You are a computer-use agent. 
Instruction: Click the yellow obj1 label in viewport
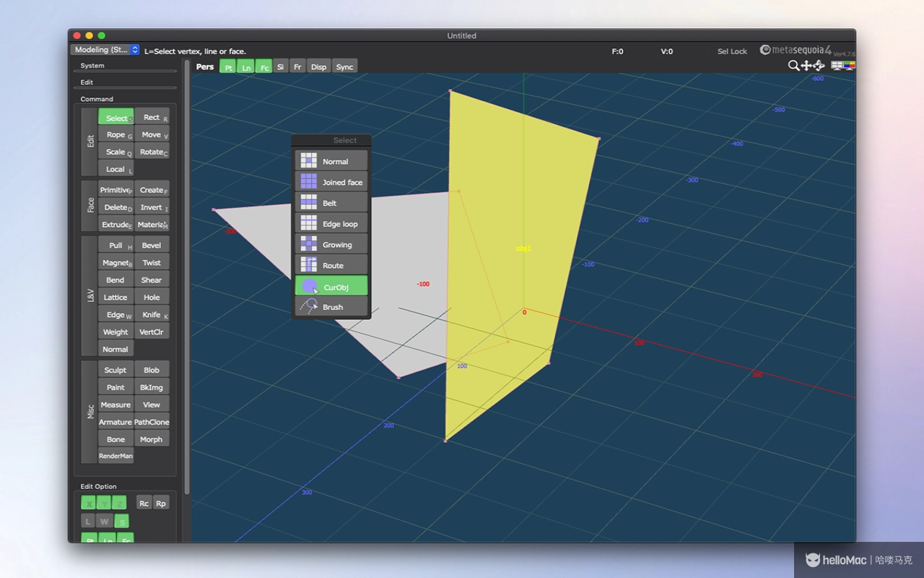click(x=523, y=248)
